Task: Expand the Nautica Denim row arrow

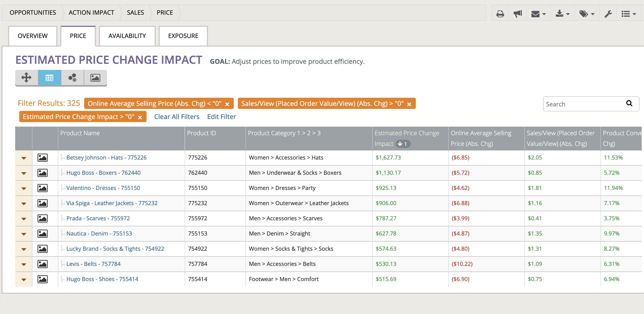Action: click(x=24, y=234)
